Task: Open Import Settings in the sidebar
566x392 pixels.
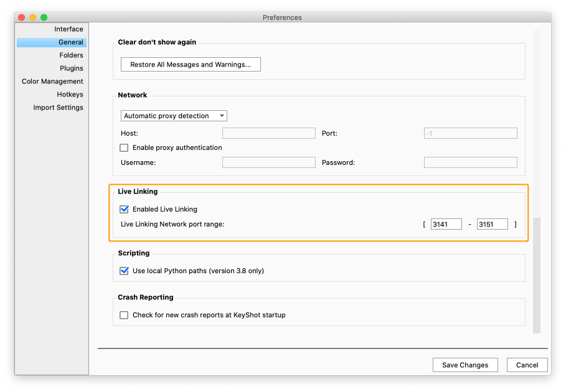Action: coord(58,108)
